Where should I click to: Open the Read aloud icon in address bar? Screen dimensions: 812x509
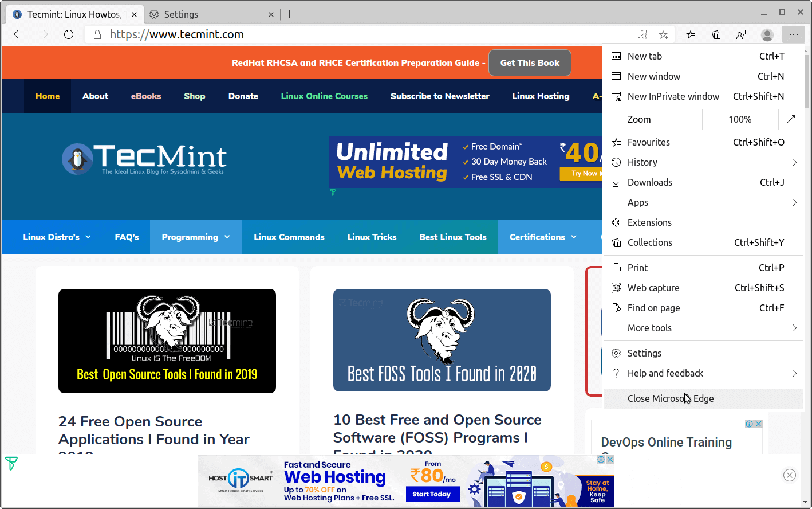tap(642, 34)
